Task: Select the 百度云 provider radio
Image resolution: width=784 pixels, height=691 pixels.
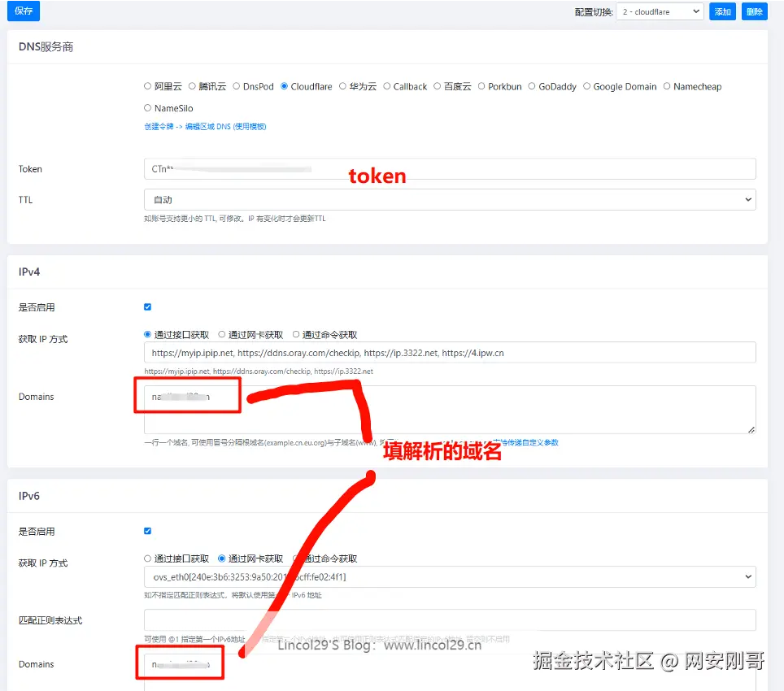Action: (437, 86)
